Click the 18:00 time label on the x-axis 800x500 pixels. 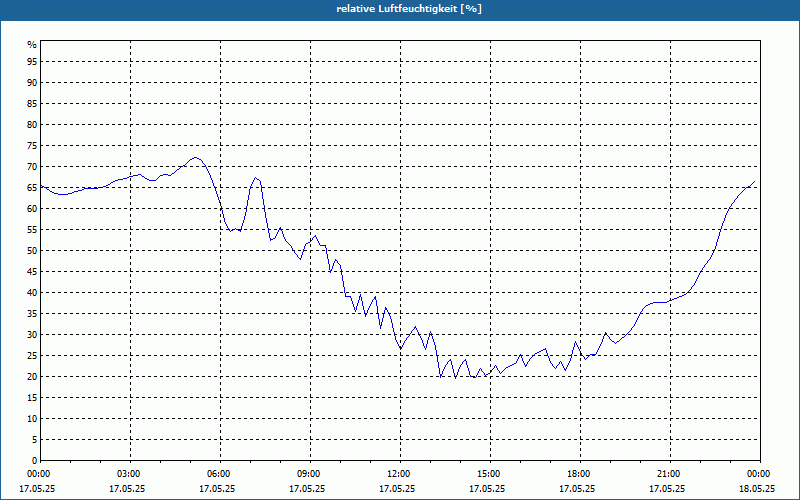coord(581,474)
